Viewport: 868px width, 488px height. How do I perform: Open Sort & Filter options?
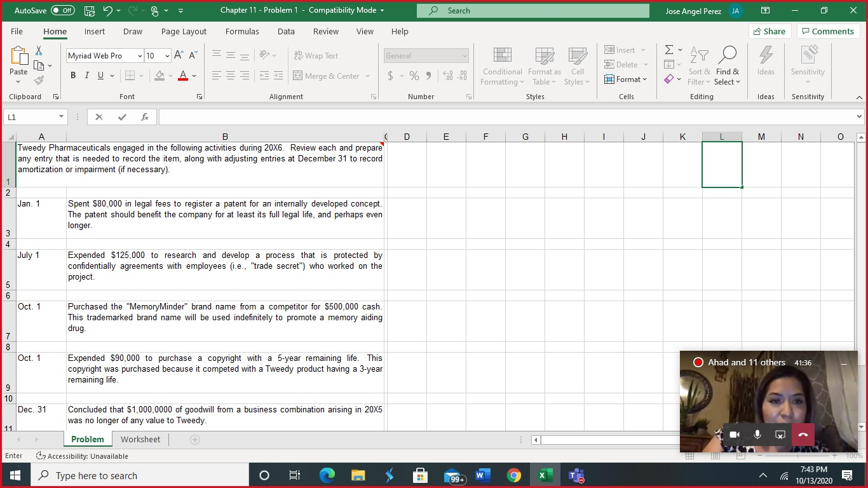pos(698,66)
